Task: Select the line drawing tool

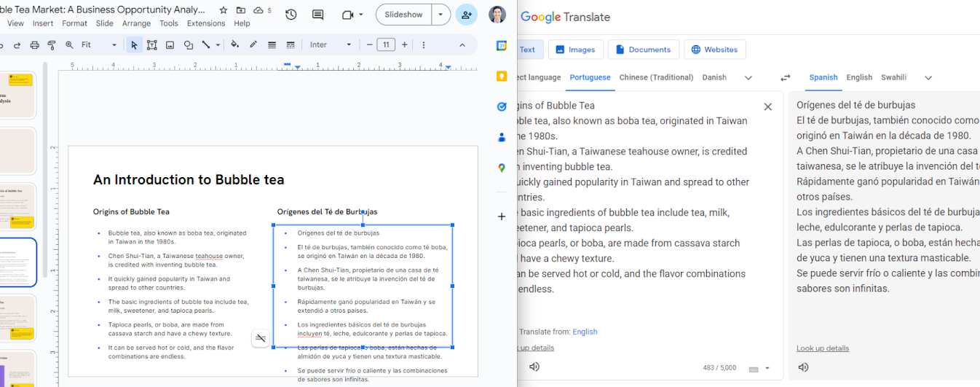Action: click(x=206, y=45)
